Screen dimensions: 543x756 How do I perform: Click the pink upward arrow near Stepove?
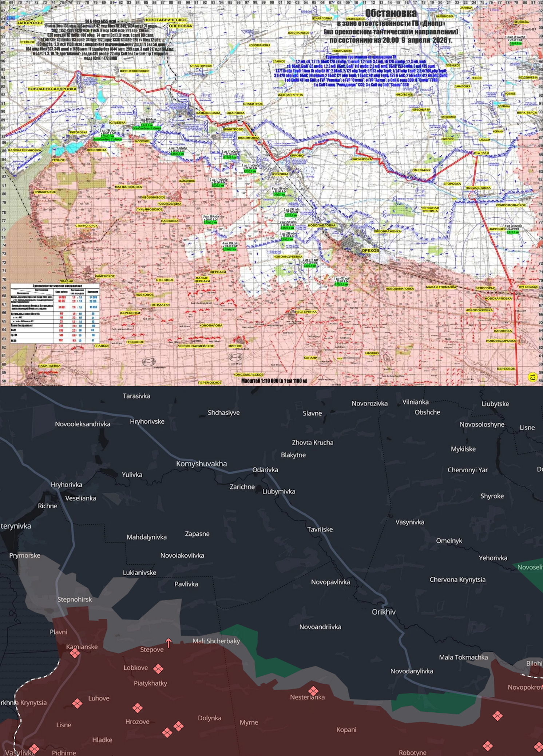[169, 643]
